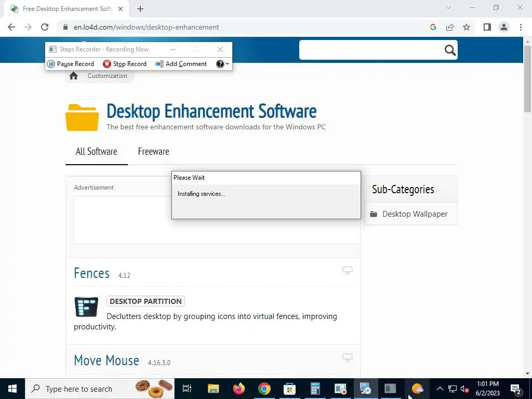Click the Fences app icon
This screenshot has height=399, width=532.
86,307
